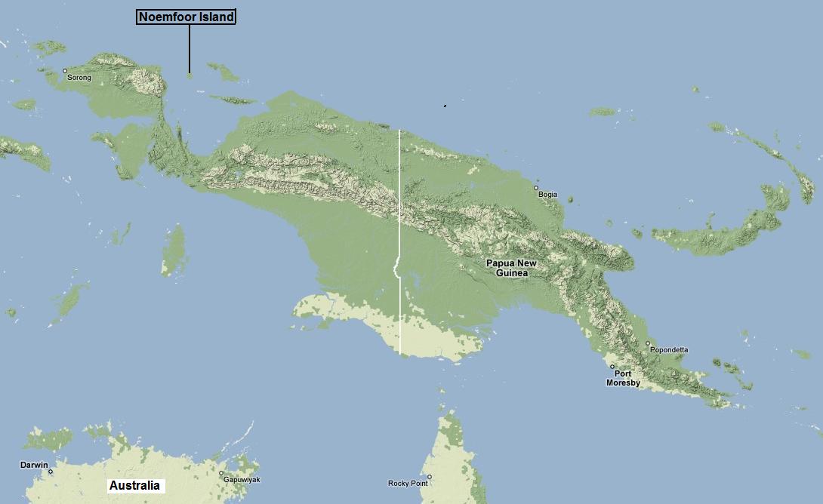Click the leader line under Noemfoor Island label
823x504 pixels.
188,47
